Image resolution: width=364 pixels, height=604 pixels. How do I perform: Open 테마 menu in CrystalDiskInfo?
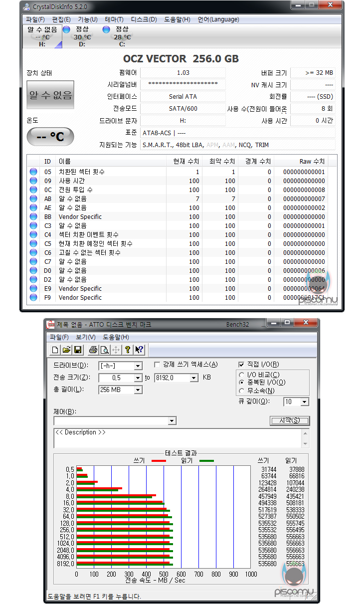coord(114,19)
